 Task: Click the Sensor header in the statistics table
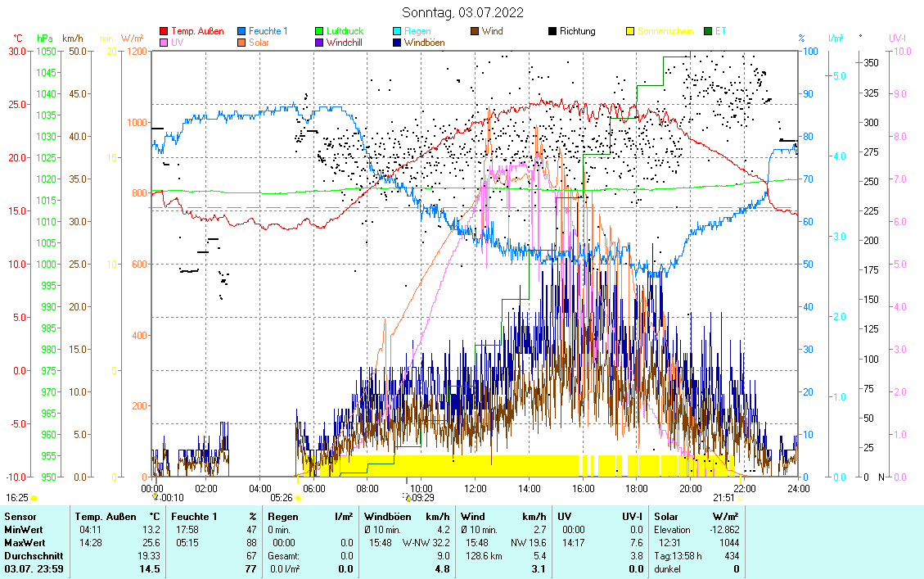tap(20, 517)
